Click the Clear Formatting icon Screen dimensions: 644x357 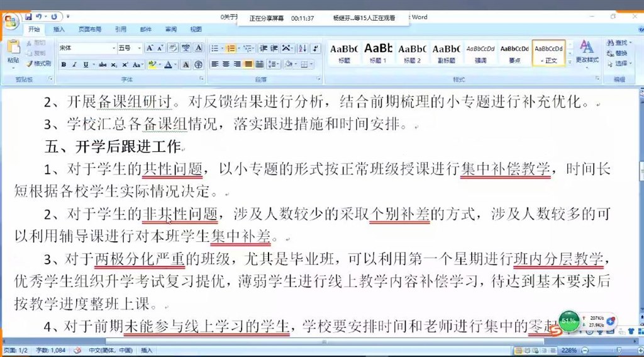tap(174, 48)
